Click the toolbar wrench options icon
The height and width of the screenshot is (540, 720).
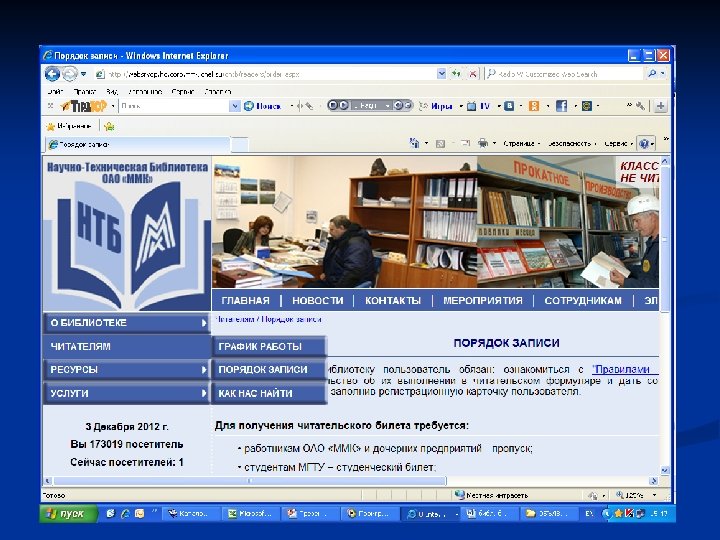[640, 106]
